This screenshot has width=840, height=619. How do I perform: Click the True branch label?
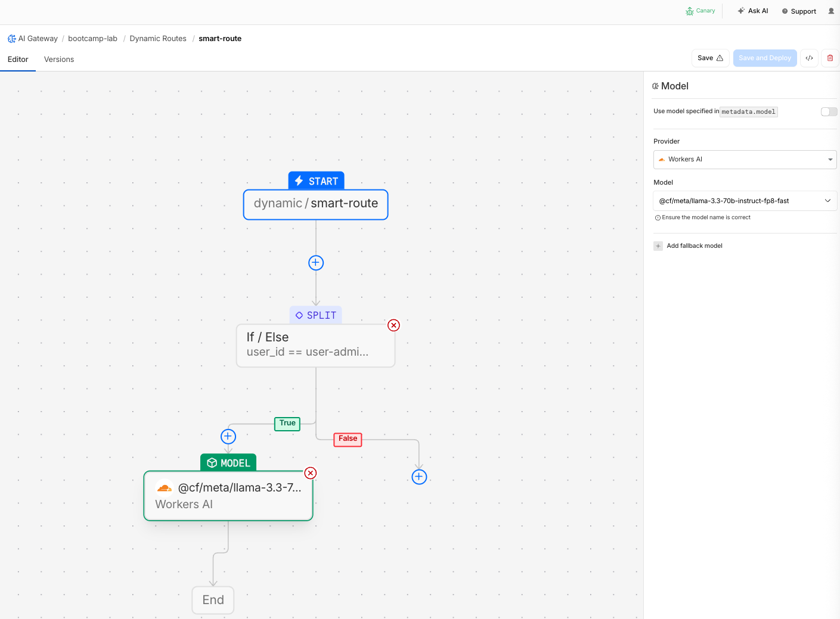click(x=287, y=424)
